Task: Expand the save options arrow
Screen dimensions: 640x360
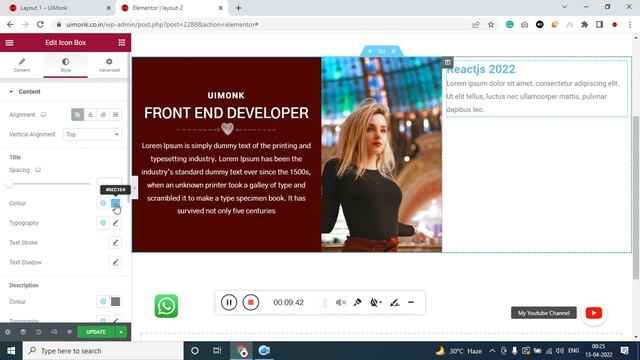Action: pos(121,332)
